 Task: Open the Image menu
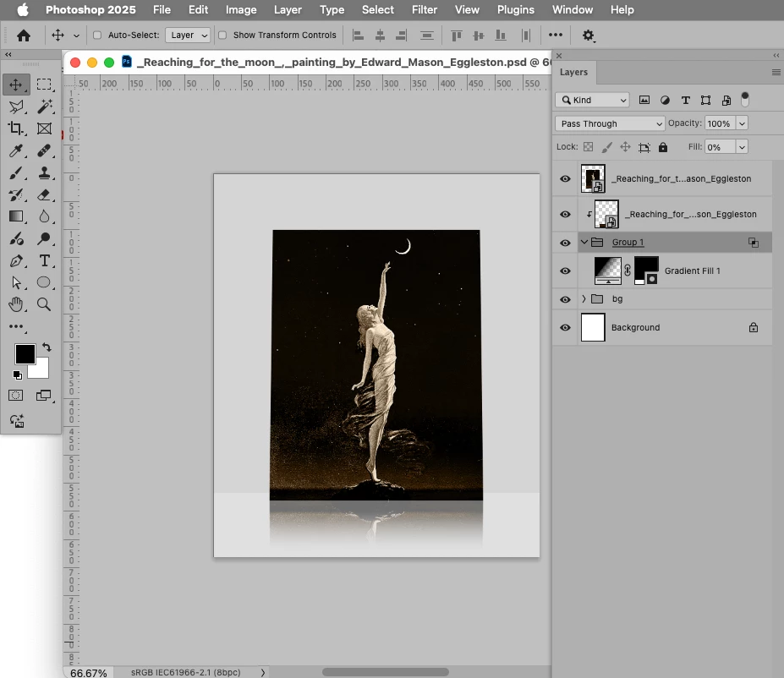pyautogui.click(x=241, y=9)
